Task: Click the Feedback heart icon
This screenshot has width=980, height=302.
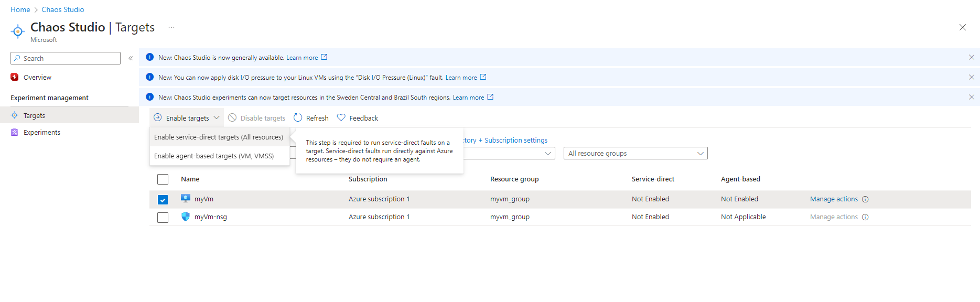Action: click(341, 118)
